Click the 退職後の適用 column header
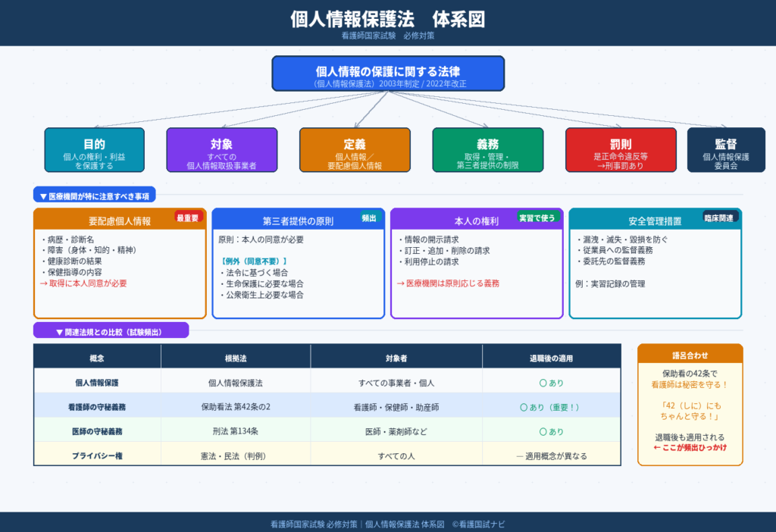This screenshot has width=776, height=532. [x=551, y=356]
